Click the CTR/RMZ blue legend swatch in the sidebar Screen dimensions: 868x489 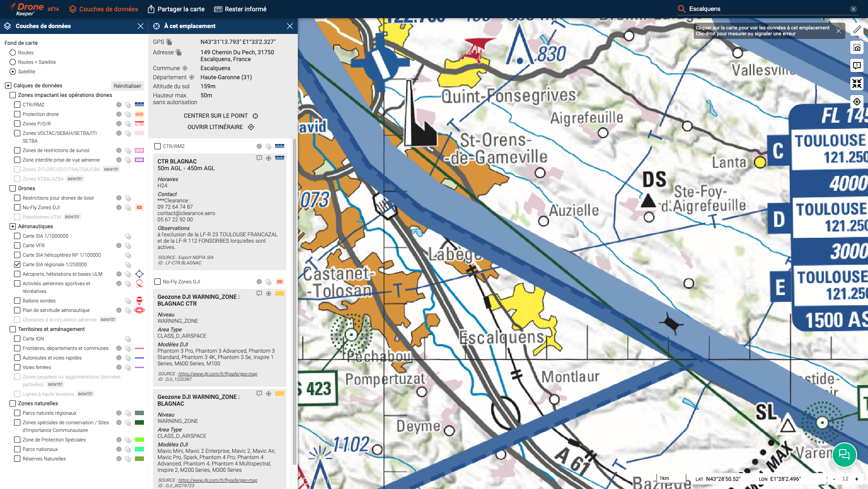click(139, 105)
